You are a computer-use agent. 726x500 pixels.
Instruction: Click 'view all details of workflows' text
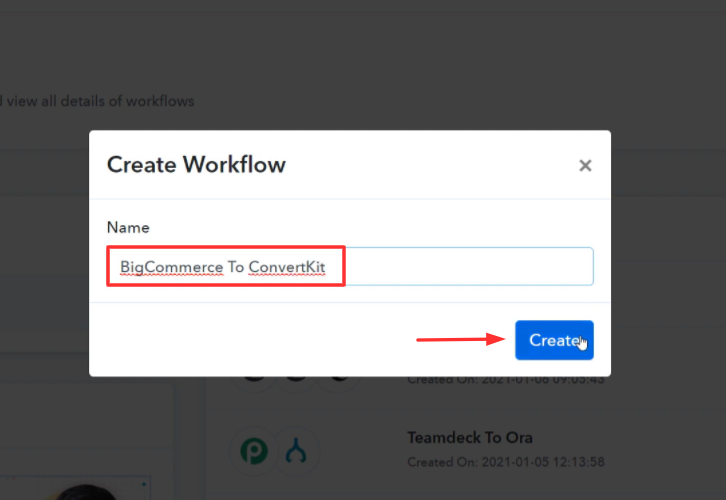tap(100, 101)
